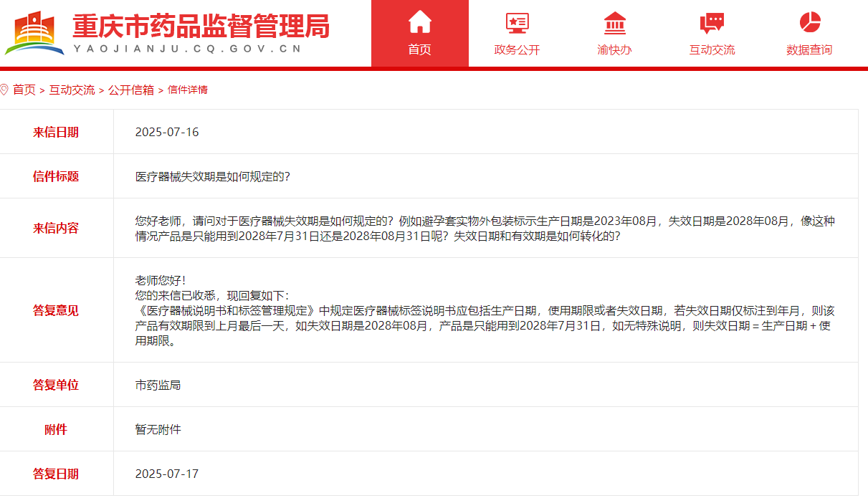This screenshot has height=498, width=868.
Task: Open the 数据查询 navigation label
Action: coord(809,49)
